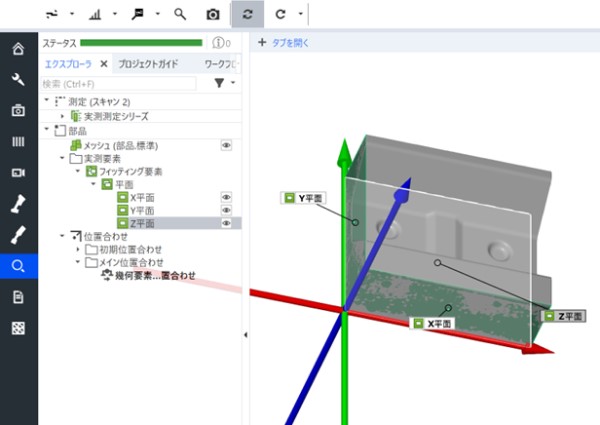Click the camera snapshot icon in toolbar

[212, 15]
